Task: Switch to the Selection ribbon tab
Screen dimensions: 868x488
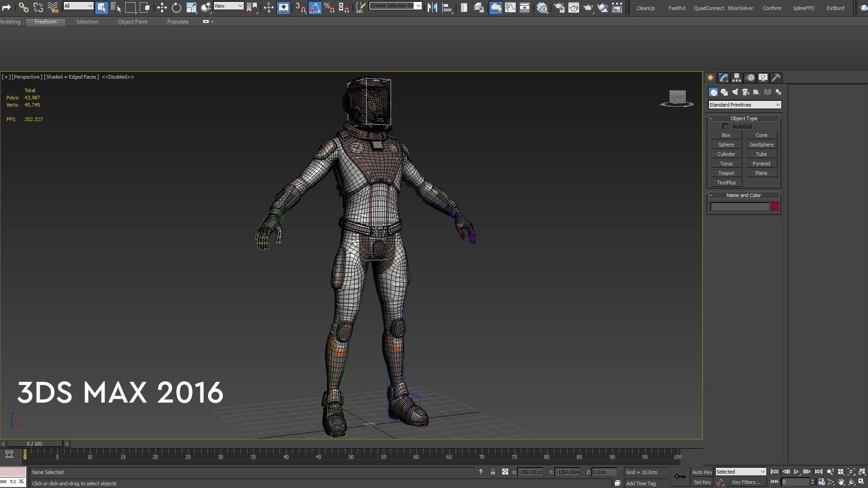Action: (87, 22)
